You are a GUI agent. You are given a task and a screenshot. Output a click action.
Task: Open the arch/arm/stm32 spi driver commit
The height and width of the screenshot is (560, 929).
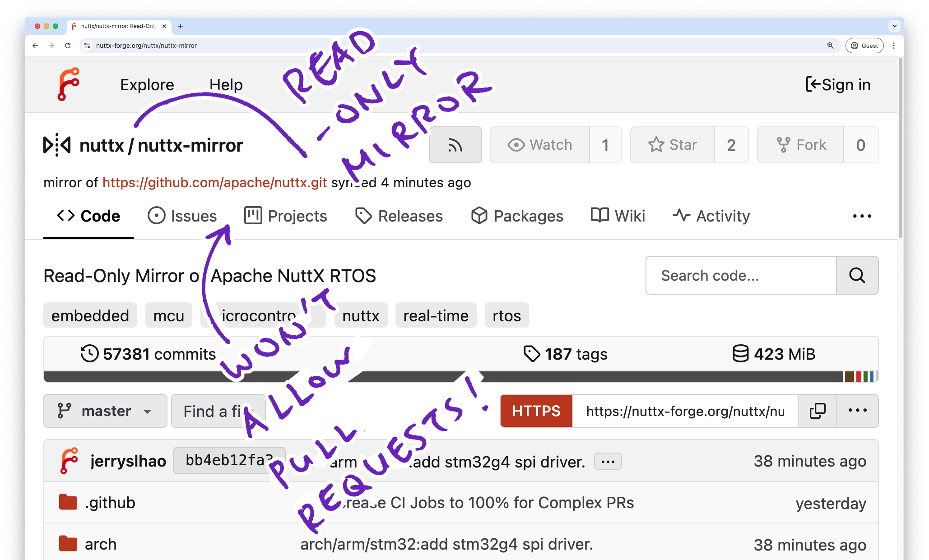point(447,544)
